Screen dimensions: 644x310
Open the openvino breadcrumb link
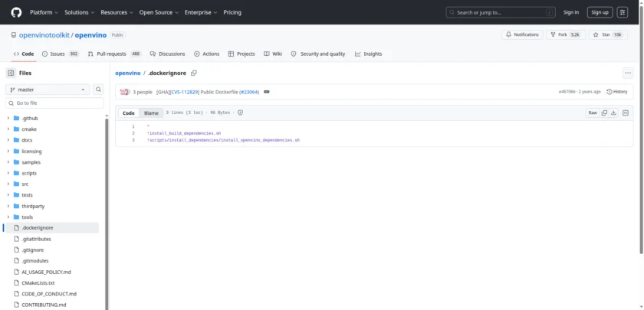(128, 73)
